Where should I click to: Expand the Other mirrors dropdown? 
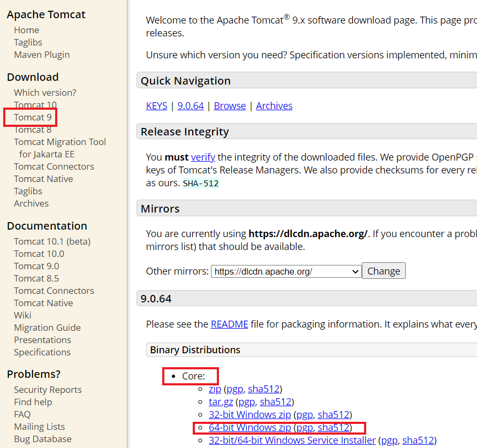tap(286, 271)
